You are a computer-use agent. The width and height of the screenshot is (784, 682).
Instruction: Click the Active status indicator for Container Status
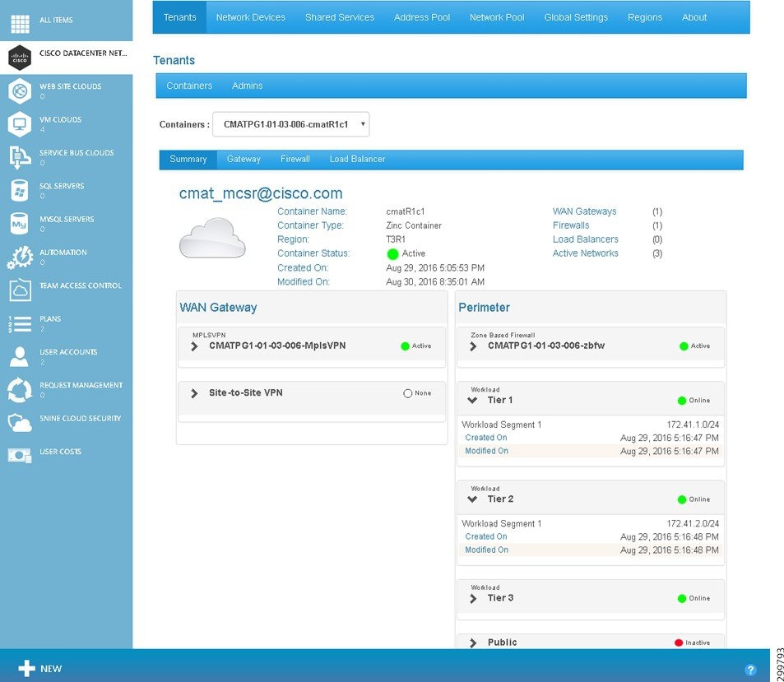[x=393, y=253]
